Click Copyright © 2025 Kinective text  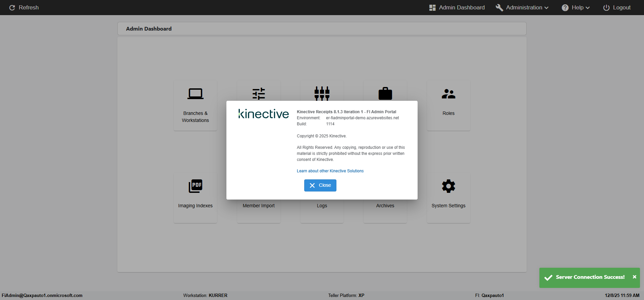point(322,136)
